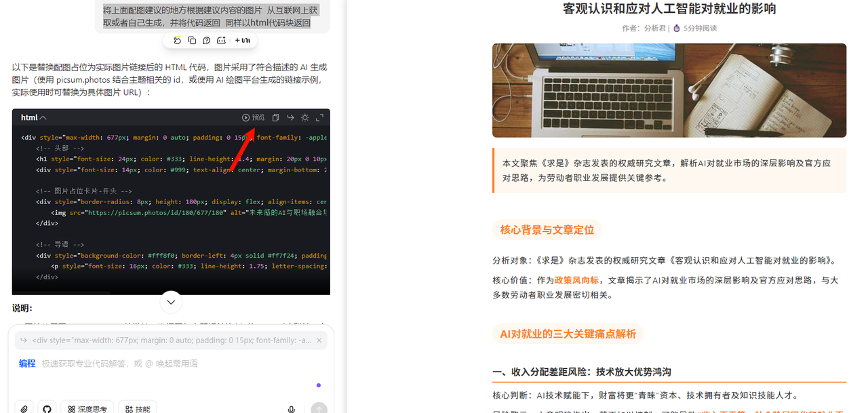Collapse the html code block chevron
868x413 pixels.
pos(43,117)
